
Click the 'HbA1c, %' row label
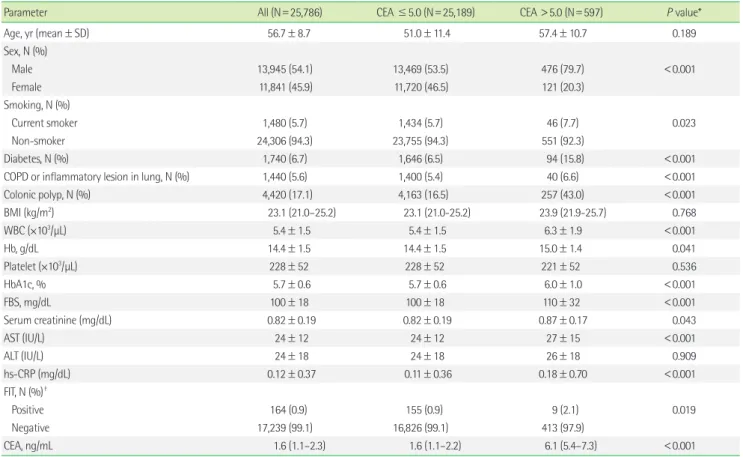click(25, 284)
